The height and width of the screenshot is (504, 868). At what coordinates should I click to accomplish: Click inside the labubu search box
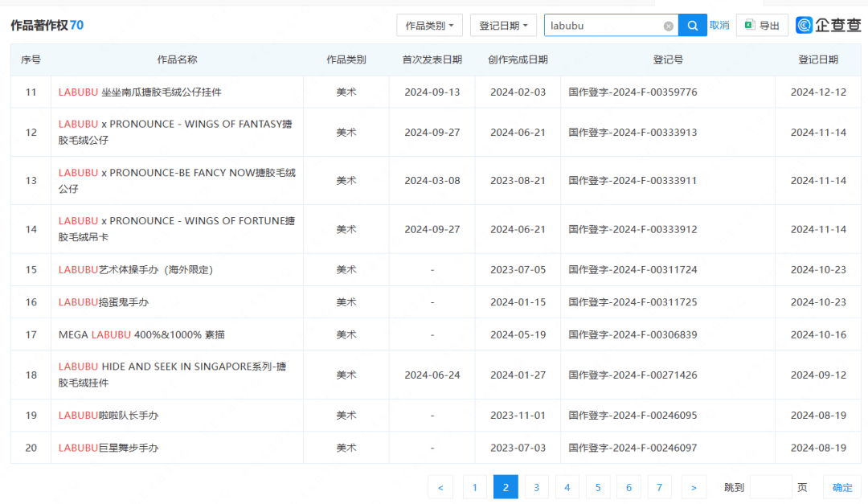(x=611, y=25)
